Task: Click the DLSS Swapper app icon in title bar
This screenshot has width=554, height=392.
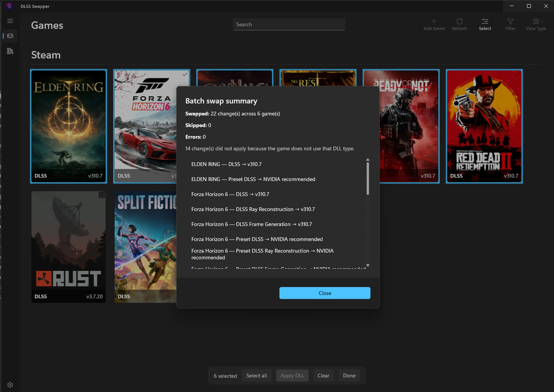Action: tap(9, 6)
